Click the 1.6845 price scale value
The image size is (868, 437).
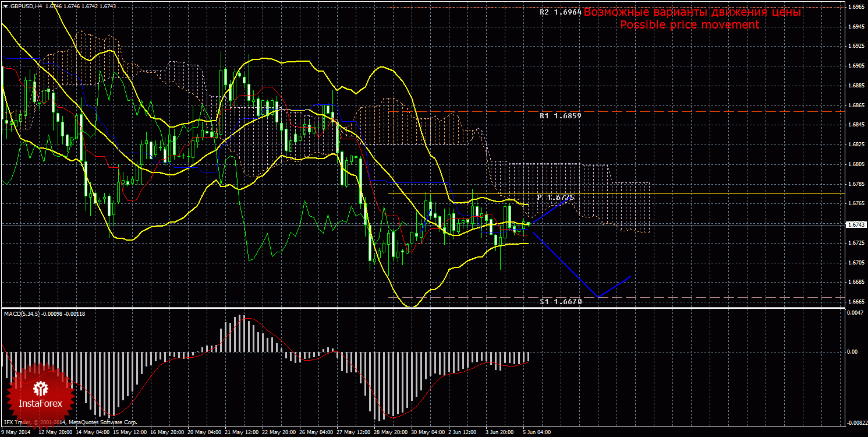[856, 125]
